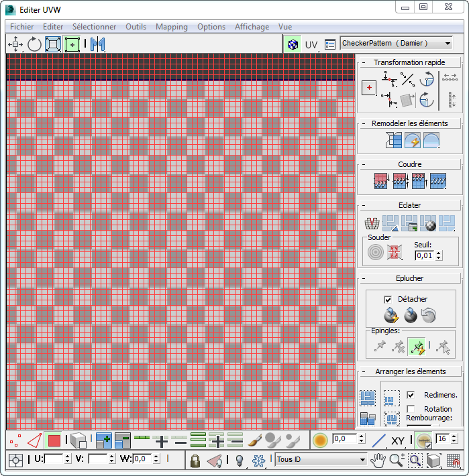Click the Mirror horizontal tool
This screenshot has width=469, height=476.
tap(98, 44)
